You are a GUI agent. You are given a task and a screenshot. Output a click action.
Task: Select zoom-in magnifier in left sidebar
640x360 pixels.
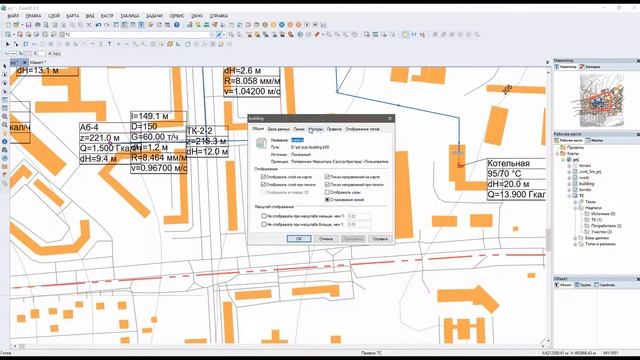click(x=4, y=117)
